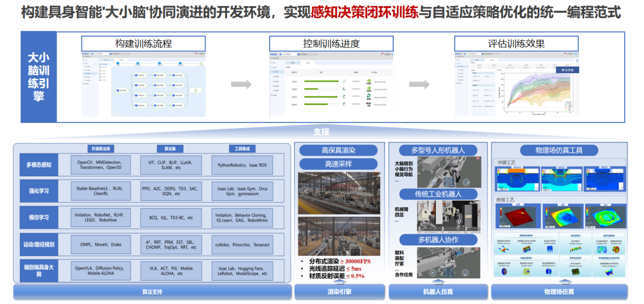
Task: Click the gray arrow after the 构建训练流程 screenshot
Action: point(245,84)
